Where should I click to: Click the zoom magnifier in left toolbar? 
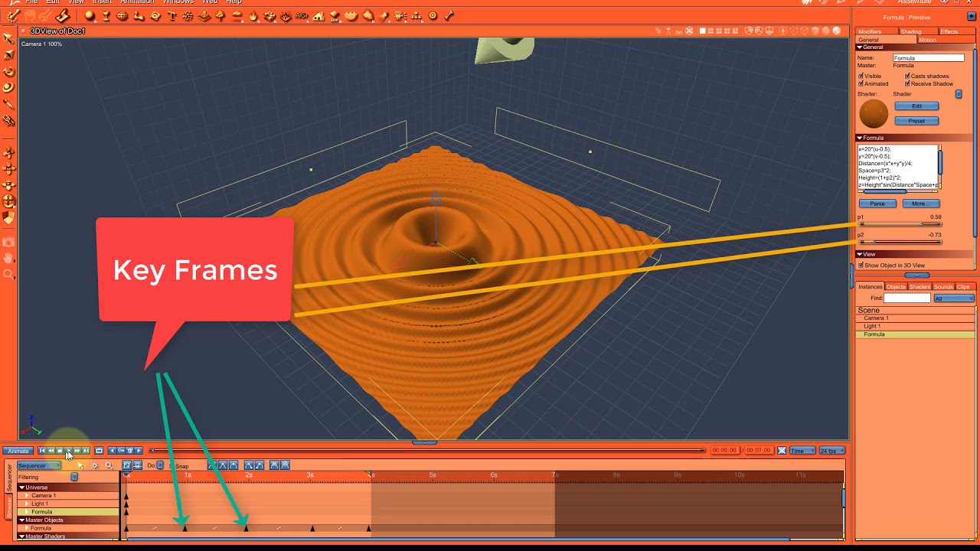pyautogui.click(x=9, y=274)
